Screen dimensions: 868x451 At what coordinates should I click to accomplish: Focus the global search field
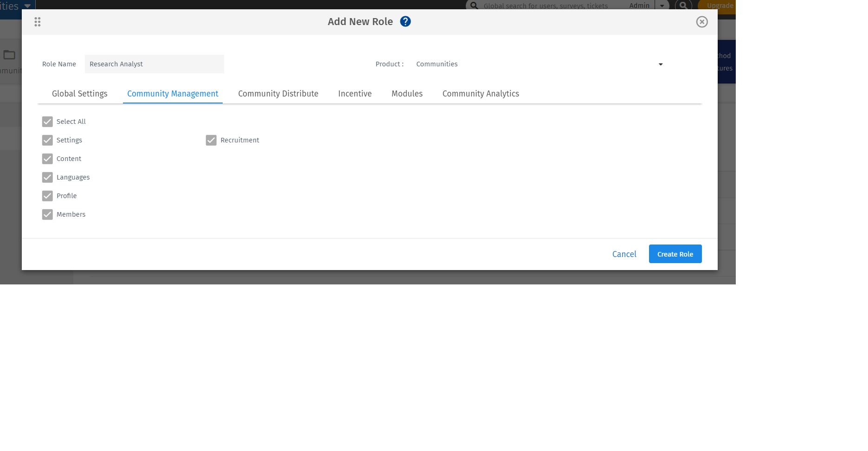click(546, 6)
